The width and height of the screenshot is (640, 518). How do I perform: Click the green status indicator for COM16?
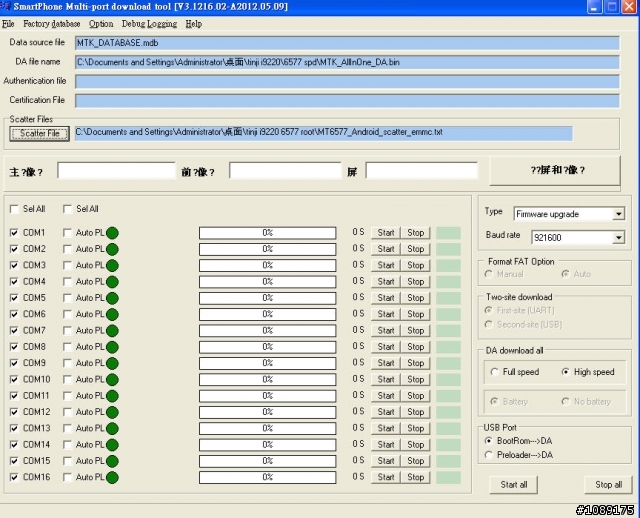[x=112, y=478]
